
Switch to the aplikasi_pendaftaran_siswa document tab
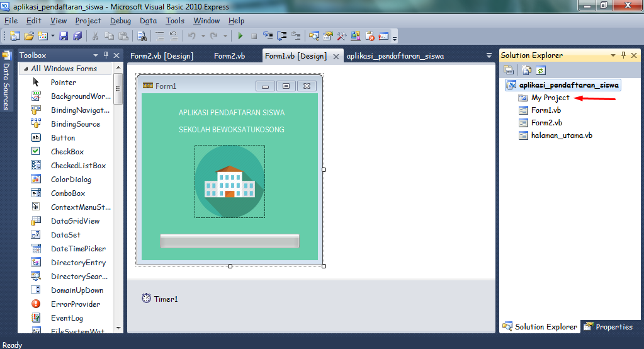coord(395,56)
